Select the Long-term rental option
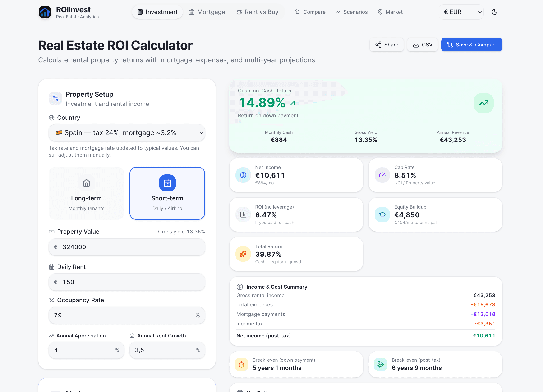Image resolution: width=543 pixels, height=392 pixels. click(86, 193)
